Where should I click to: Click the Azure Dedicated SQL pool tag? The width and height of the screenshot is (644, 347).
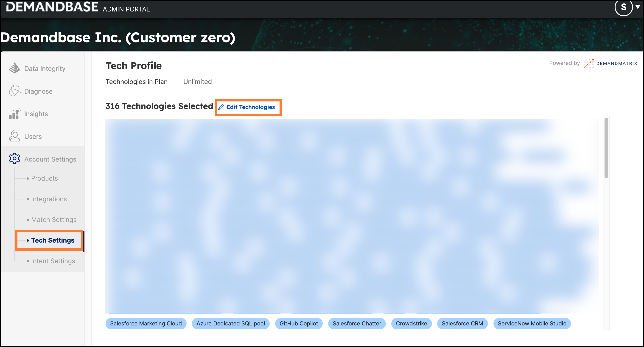tap(230, 324)
